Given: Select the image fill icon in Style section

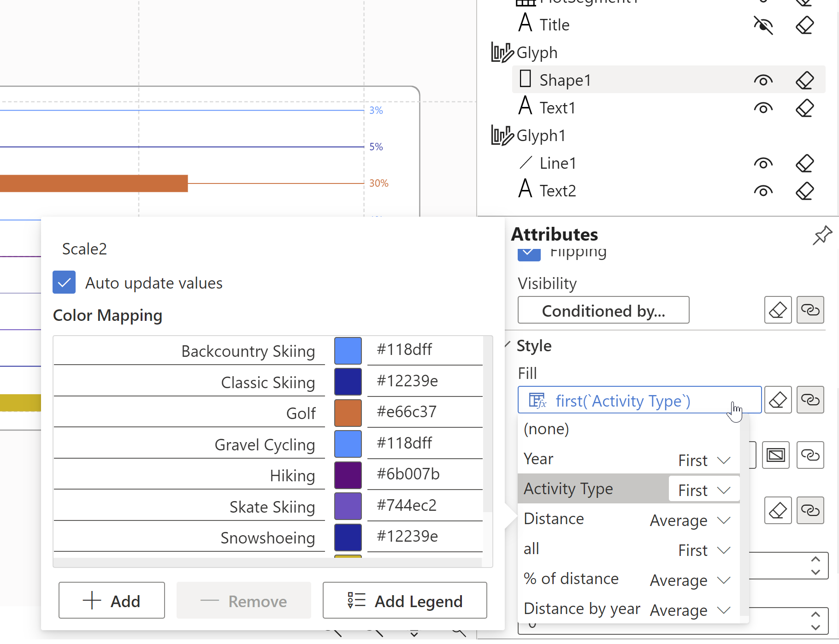Looking at the screenshot, I should 776,455.
